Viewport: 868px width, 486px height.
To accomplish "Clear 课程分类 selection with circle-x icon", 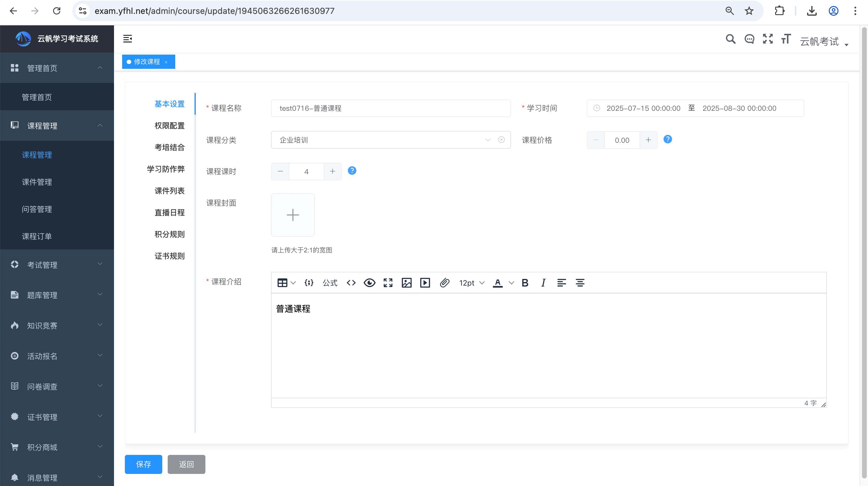I will tap(501, 140).
